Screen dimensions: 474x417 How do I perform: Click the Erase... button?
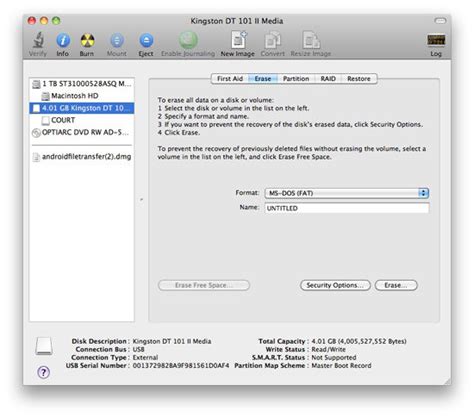coord(396,285)
